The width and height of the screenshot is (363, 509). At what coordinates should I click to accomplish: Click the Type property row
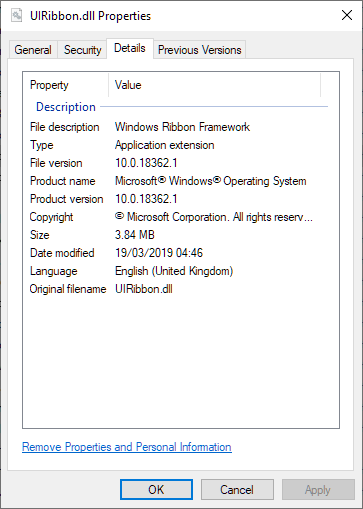(x=179, y=145)
